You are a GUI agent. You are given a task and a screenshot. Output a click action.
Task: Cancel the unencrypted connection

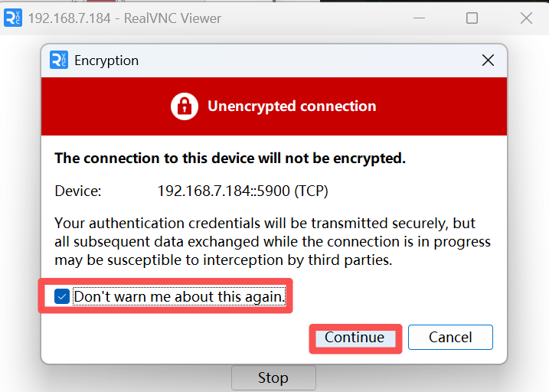(x=450, y=338)
